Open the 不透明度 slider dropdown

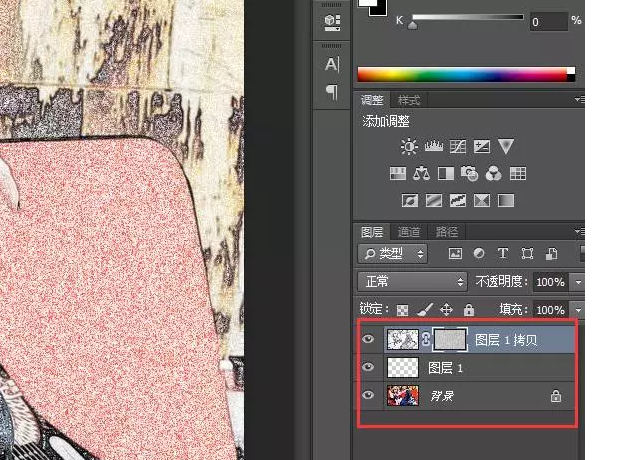point(578,282)
